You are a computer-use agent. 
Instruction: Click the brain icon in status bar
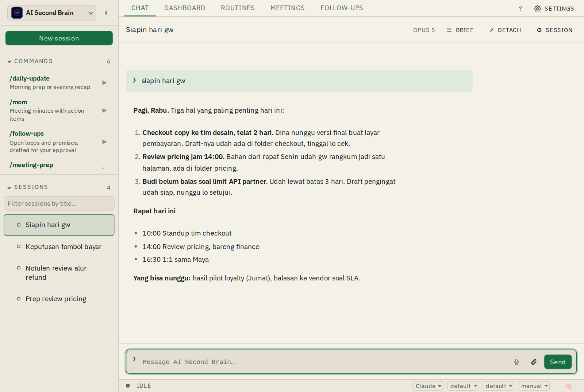coord(569,386)
